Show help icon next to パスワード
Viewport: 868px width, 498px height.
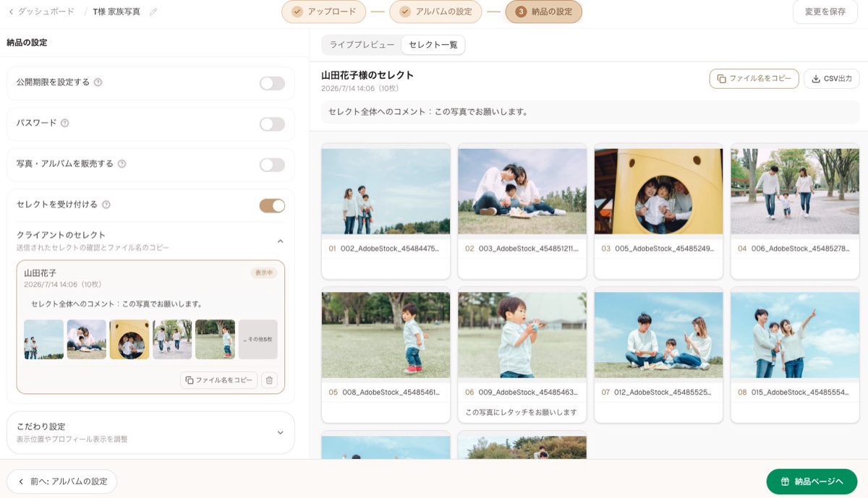(x=65, y=123)
